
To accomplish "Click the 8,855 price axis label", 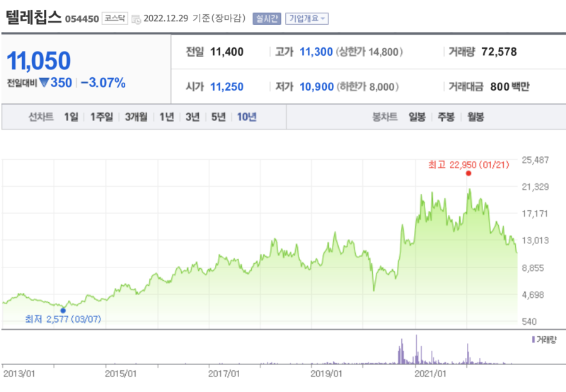I will pyautogui.click(x=533, y=268).
